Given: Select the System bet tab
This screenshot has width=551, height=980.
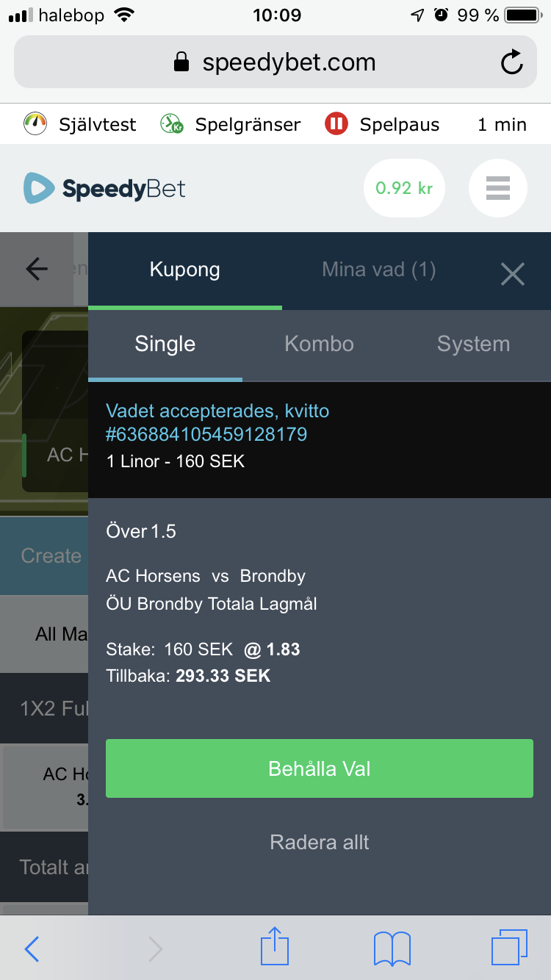Looking at the screenshot, I should pyautogui.click(x=474, y=344).
